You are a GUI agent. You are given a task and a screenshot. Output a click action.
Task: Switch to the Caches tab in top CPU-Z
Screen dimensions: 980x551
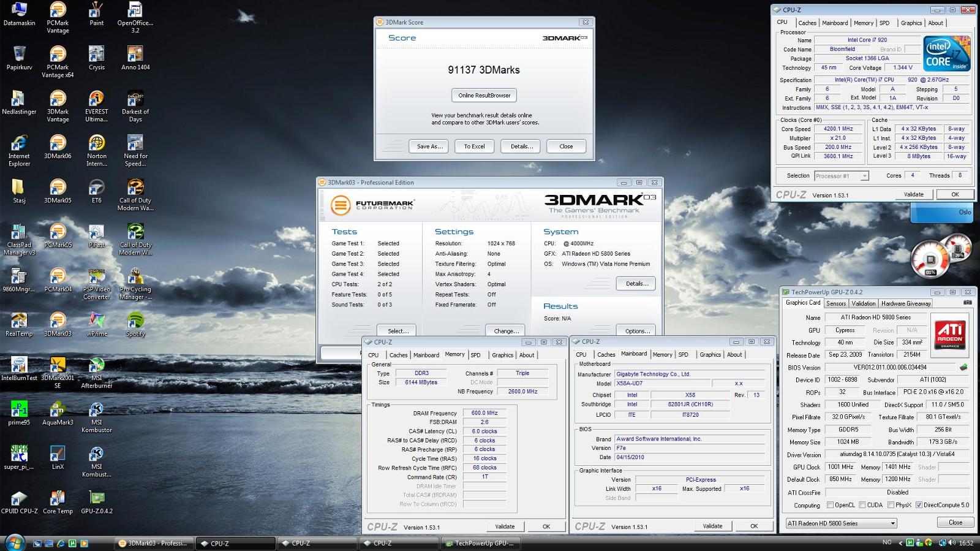(807, 23)
